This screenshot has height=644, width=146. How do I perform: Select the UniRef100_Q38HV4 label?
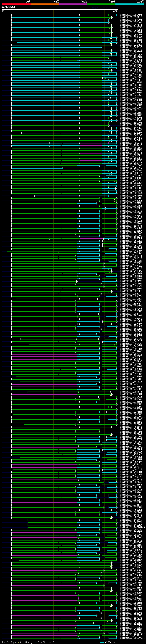(131, 72)
